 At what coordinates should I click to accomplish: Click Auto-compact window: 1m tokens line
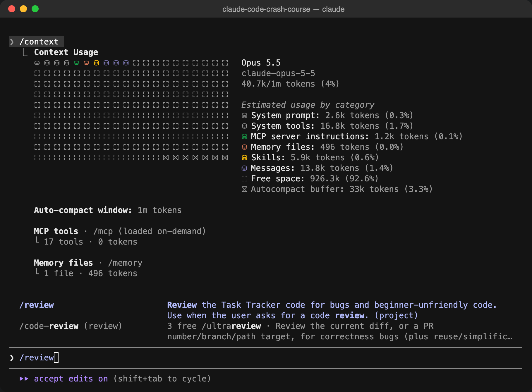coord(108,210)
